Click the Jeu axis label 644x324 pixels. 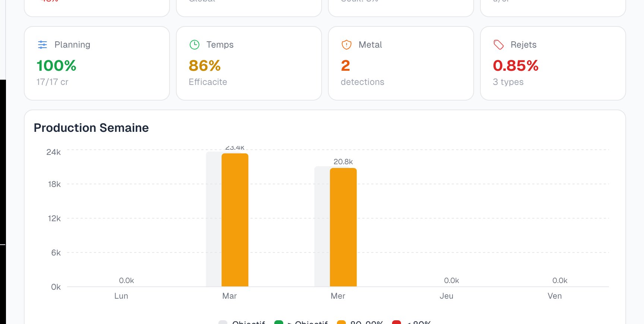[446, 296]
